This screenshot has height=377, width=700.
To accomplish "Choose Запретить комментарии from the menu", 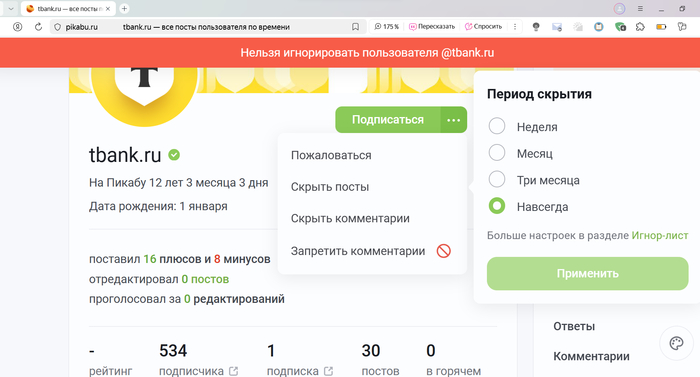I will tap(358, 251).
